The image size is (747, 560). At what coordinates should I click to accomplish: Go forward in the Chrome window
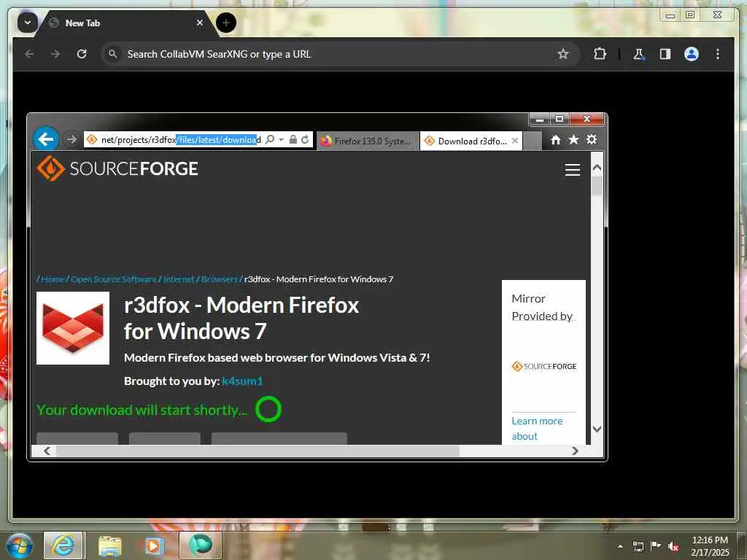click(x=55, y=54)
